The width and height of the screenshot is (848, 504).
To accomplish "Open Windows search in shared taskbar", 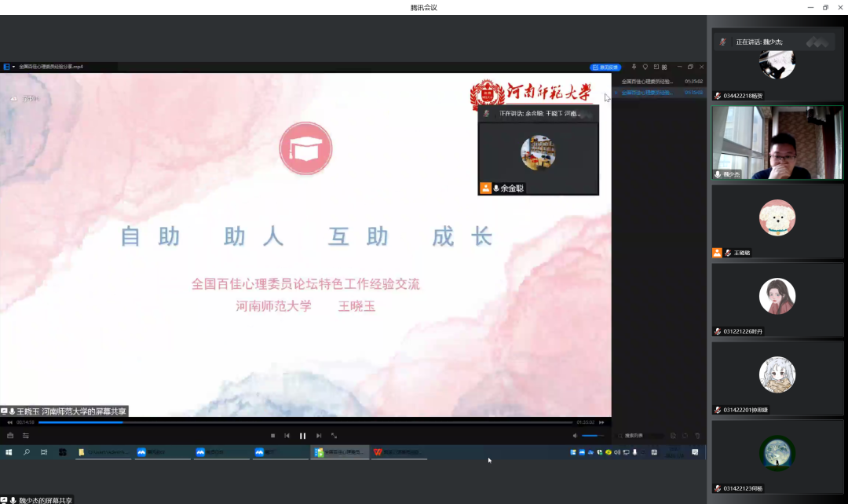I will [x=27, y=452].
